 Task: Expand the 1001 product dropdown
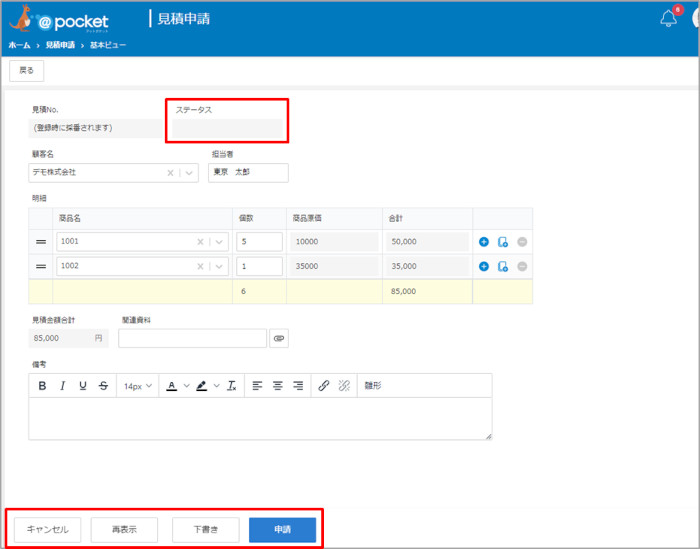[x=219, y=241]
